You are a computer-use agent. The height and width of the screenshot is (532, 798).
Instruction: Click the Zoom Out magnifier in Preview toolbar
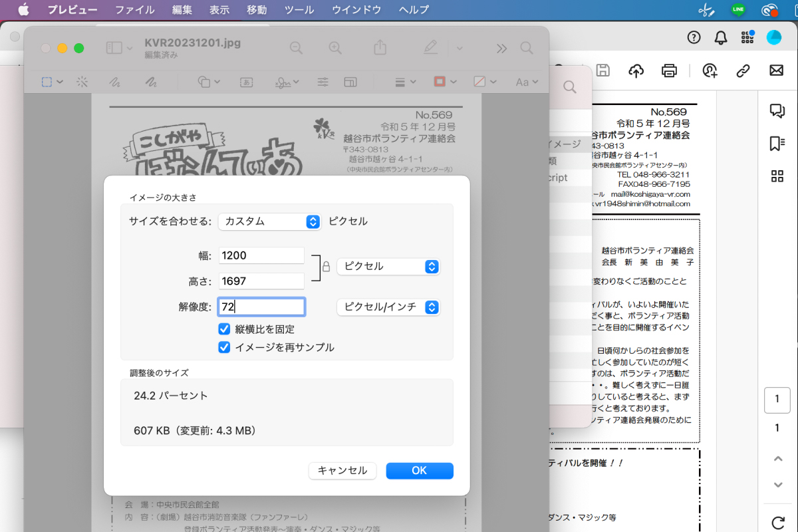coord(296,48)
